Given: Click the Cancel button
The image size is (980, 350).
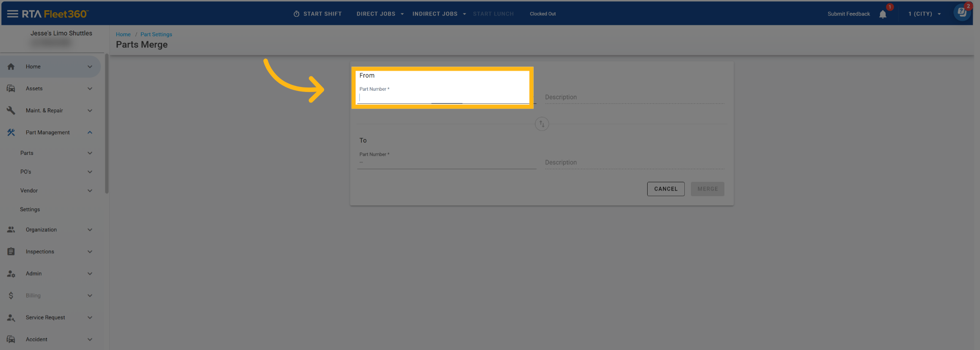Looking at the screenshot, I should (666, 189).
